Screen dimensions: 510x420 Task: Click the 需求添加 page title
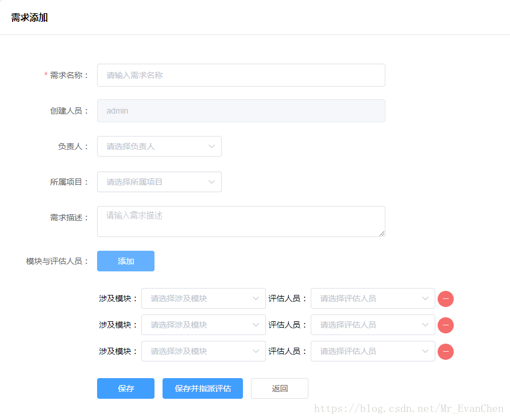tap(29, 18)
